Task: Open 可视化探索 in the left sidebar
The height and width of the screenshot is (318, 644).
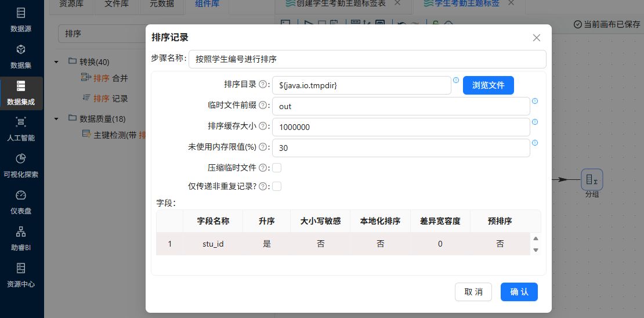Action: point(21,166)
